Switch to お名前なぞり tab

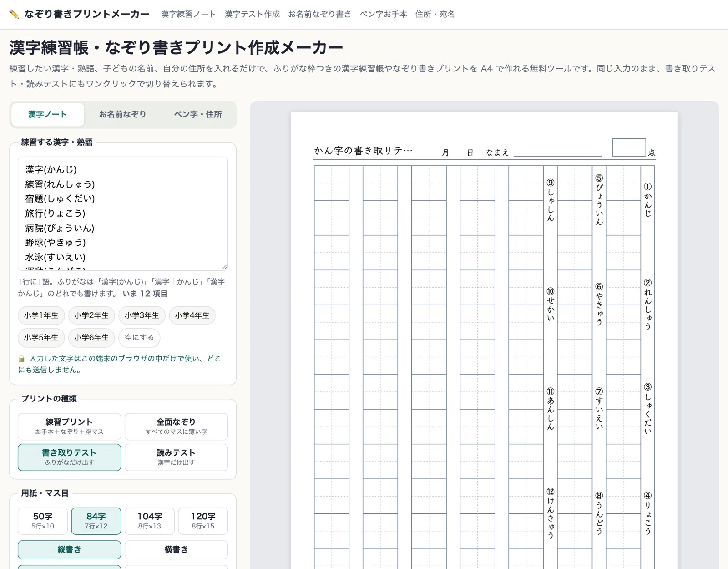tap(123, 114)
